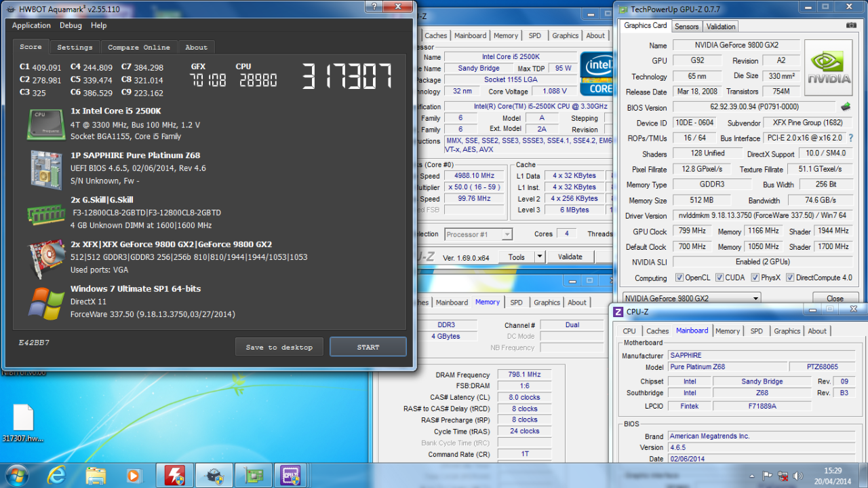Toggle the CUDA checkbox in GPU-Z
The width and height of the screenshot is (868, 488).
click(721, 278)
